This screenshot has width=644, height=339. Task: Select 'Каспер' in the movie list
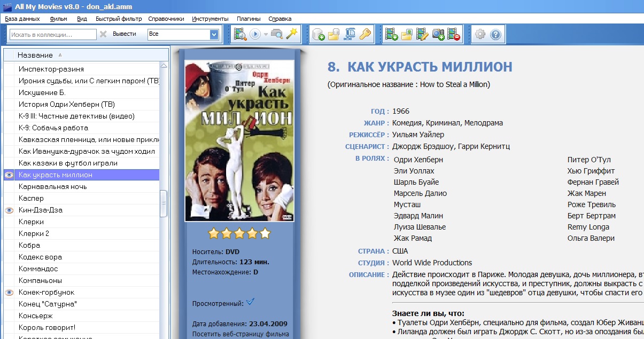pyautogui.click(x=81, y=198)
